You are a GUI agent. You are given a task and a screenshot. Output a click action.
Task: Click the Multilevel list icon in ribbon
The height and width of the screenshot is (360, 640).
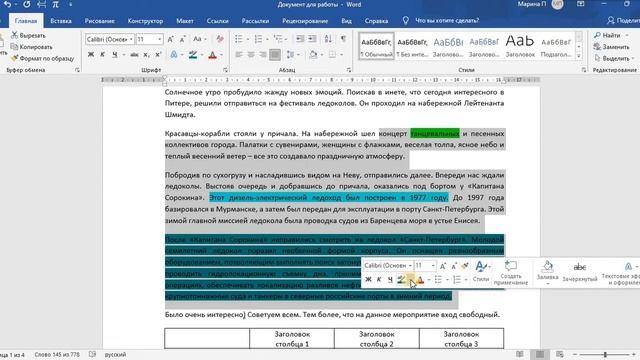278,39
